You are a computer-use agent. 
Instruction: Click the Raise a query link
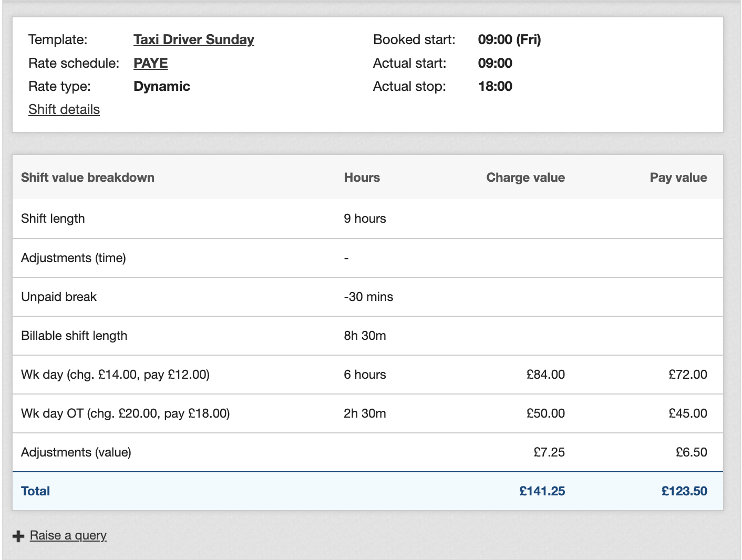[68, 535]
